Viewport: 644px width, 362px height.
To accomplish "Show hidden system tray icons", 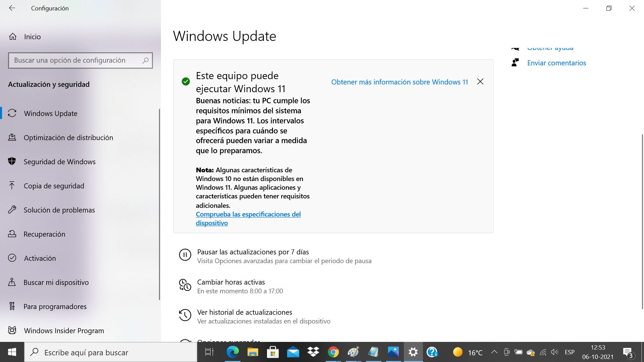I will 494,352.
